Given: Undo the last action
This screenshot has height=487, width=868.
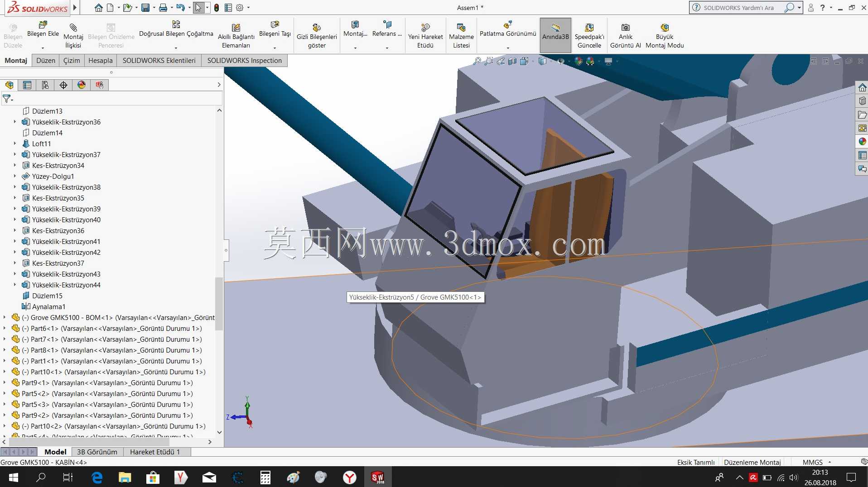Looking at the screenshot, I should [x=180, y=8].
